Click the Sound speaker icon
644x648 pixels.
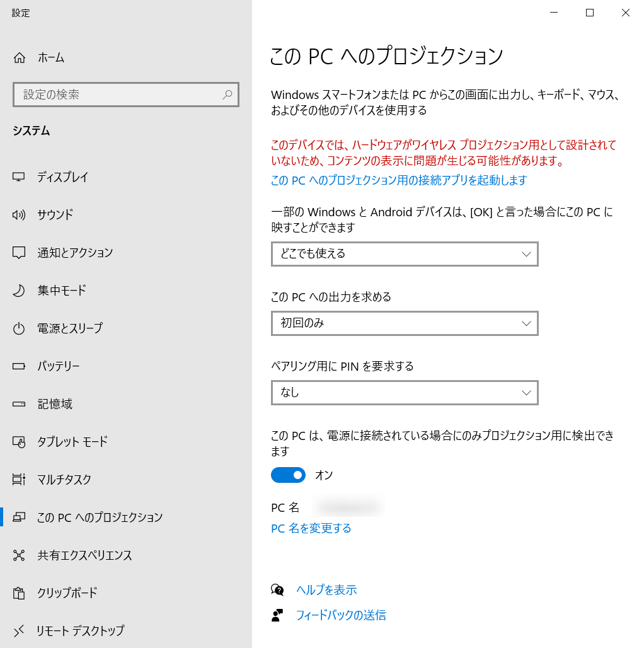pos(18,215)
